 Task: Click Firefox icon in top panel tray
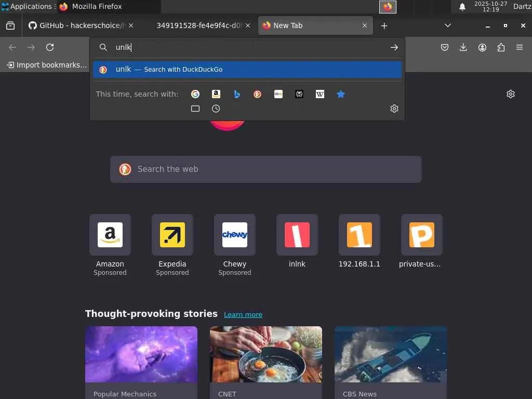point(388,7)
